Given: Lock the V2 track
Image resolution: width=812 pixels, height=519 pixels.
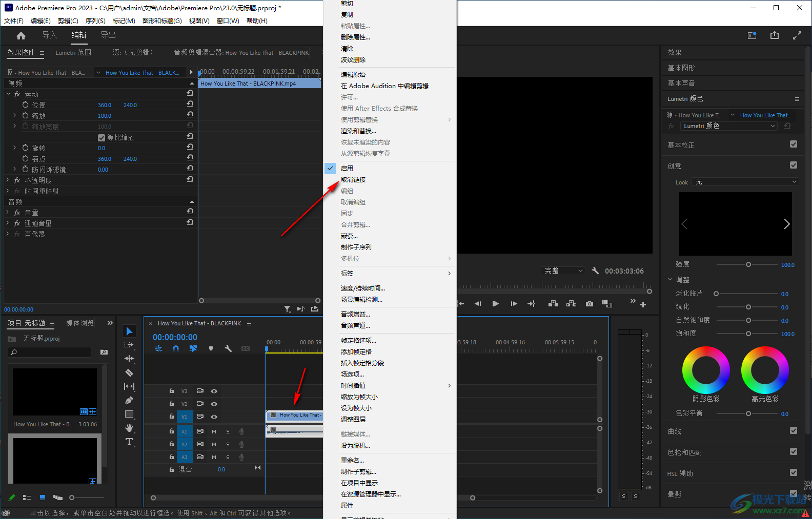Looking at the screenshot, I should click(x=172, y=403).
